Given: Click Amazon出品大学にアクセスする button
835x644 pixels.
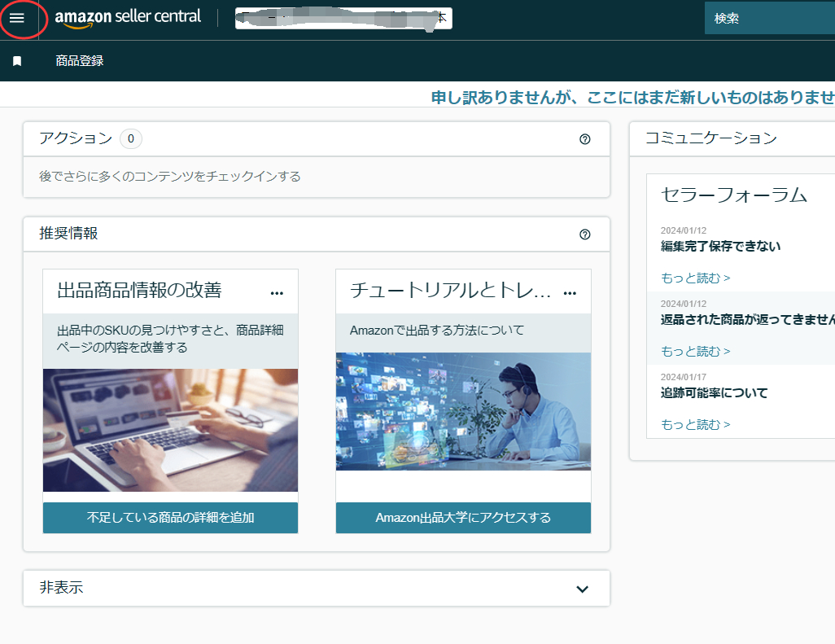Looking at the screenshot, I should point(463,517).
